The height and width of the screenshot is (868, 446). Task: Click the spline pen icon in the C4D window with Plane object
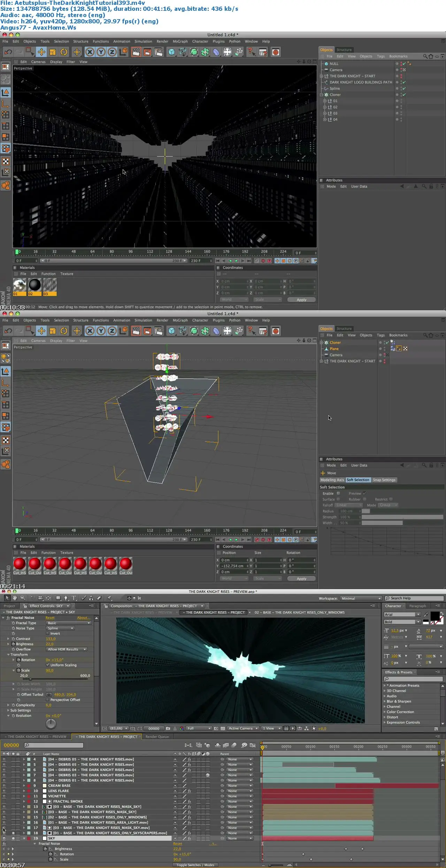pyautogui.click(x=183, y=331)
